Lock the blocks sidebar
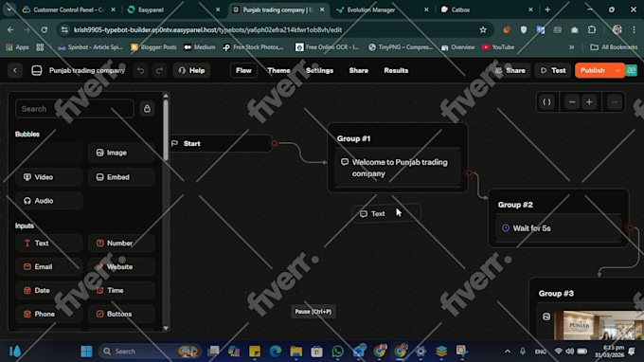This screenshot has width=644, height=362. click(147, 109)
